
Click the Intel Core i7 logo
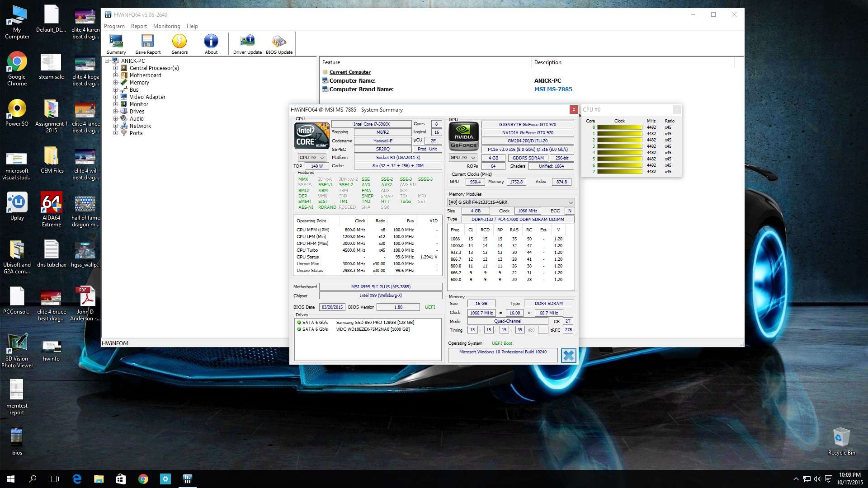pos(312,136)
